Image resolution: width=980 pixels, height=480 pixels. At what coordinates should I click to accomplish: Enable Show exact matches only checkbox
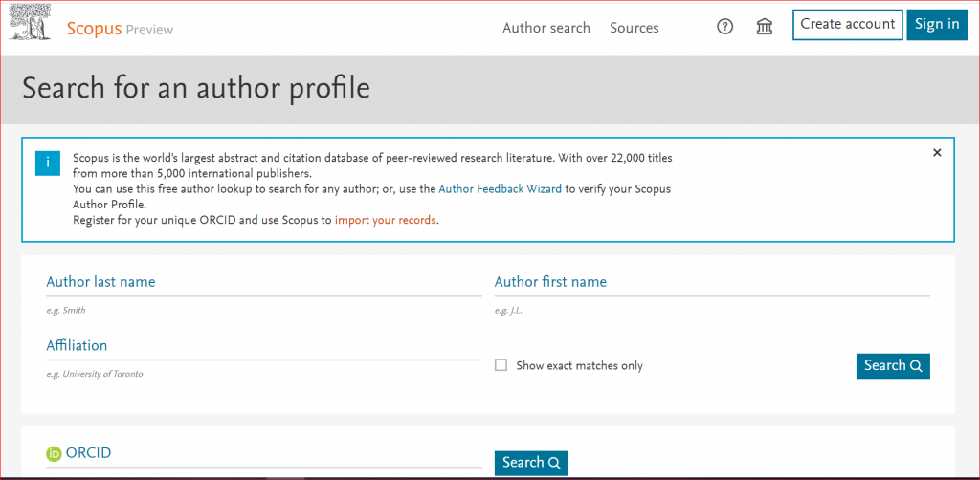[501, 365]
